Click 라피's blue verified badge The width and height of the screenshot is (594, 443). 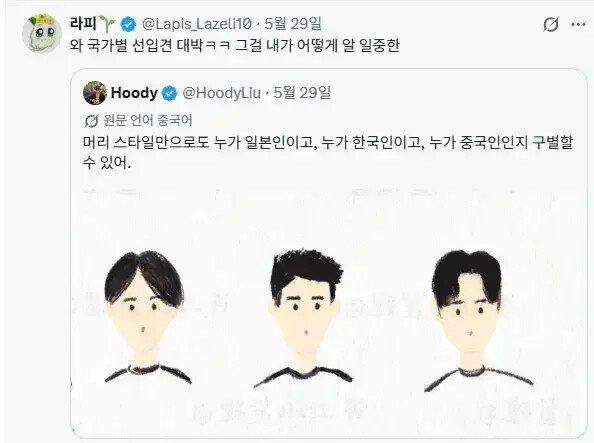coord(128,24)
